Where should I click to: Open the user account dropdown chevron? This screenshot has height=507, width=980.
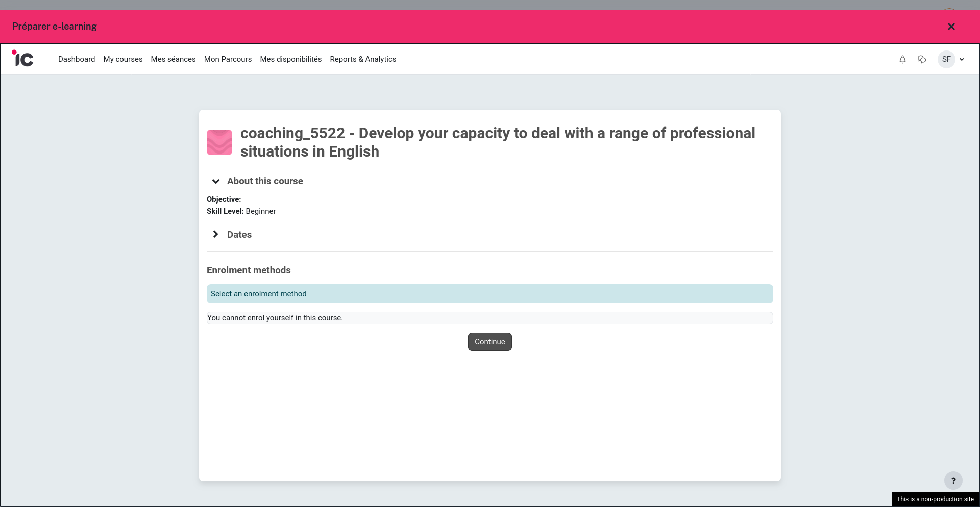tap(962, 59)
